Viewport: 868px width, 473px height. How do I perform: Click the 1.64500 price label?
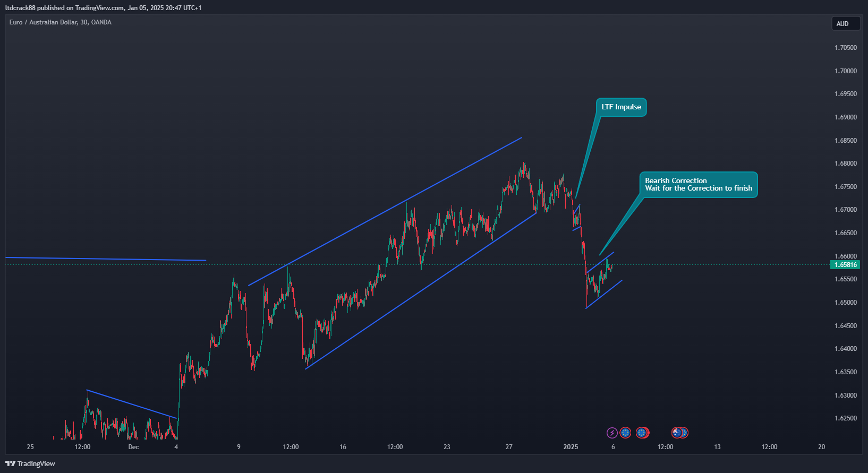(x=846, y=326)
